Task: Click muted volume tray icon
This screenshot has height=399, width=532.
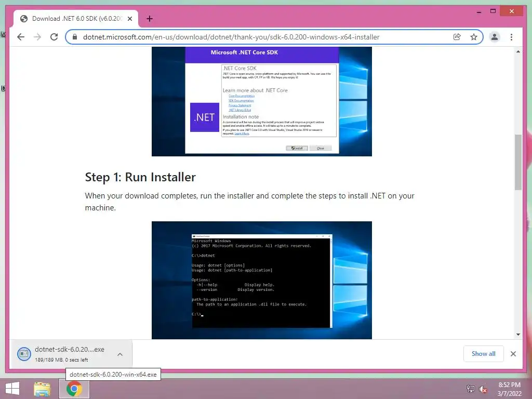Action: pyautogui.click(x=483, y=389)
